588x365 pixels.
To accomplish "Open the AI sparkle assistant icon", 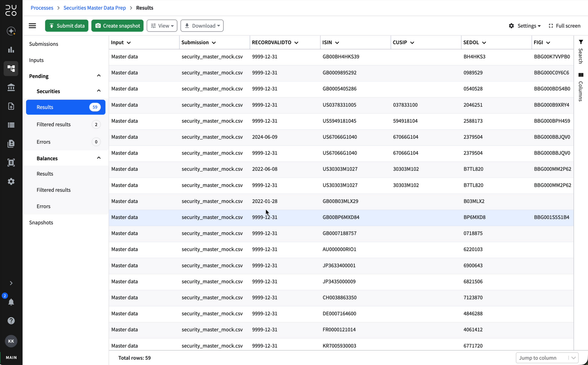I will tap(11, 31).
